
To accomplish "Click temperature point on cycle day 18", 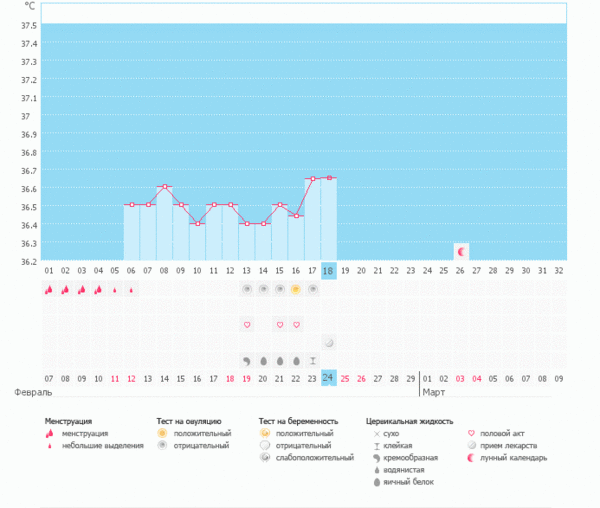I will (329, 178).
